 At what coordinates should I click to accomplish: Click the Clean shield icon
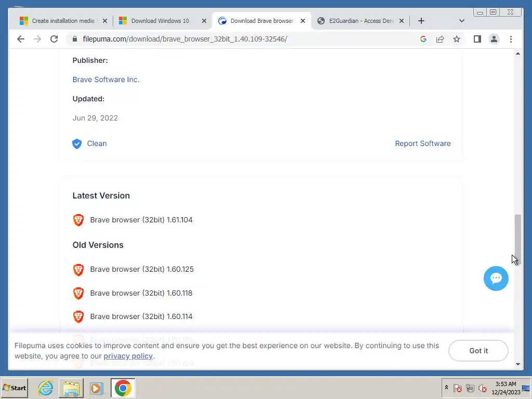(x=77, y=143)
